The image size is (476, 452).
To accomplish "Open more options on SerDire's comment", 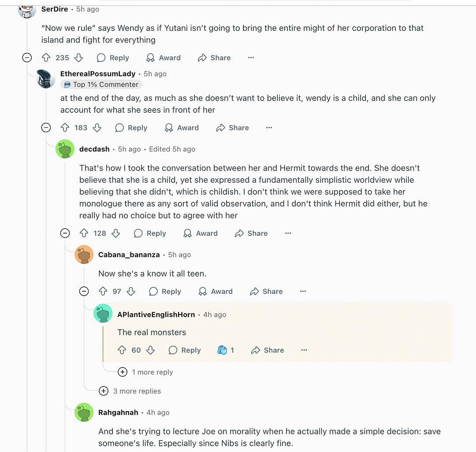I will click(251, 58).
